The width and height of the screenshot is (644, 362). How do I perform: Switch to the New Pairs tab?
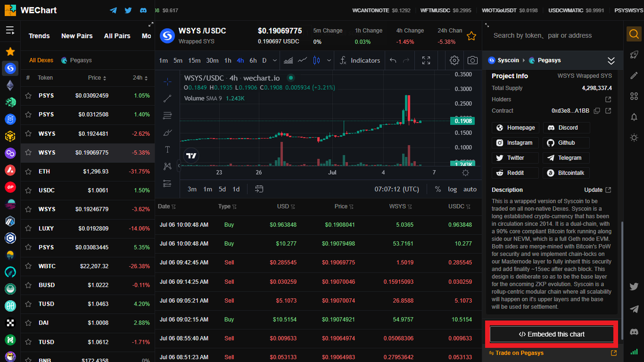[x=77, y=36]
